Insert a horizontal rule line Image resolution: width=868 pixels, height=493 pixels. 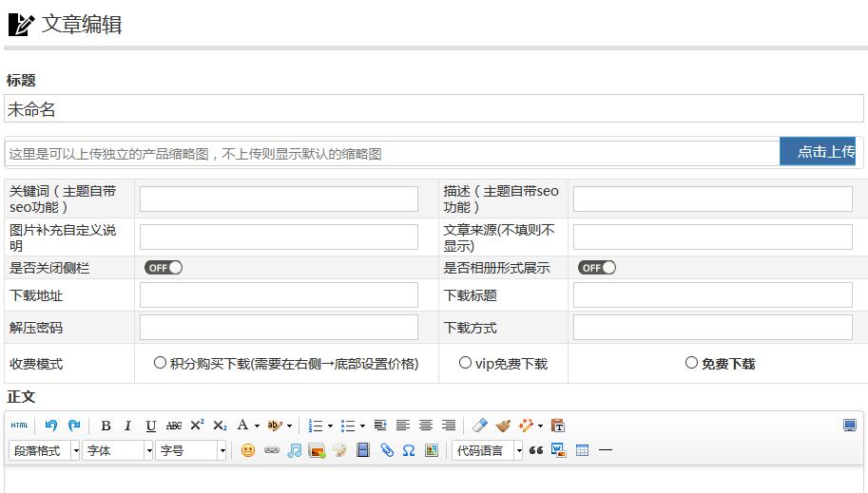(x=606, y=450)
